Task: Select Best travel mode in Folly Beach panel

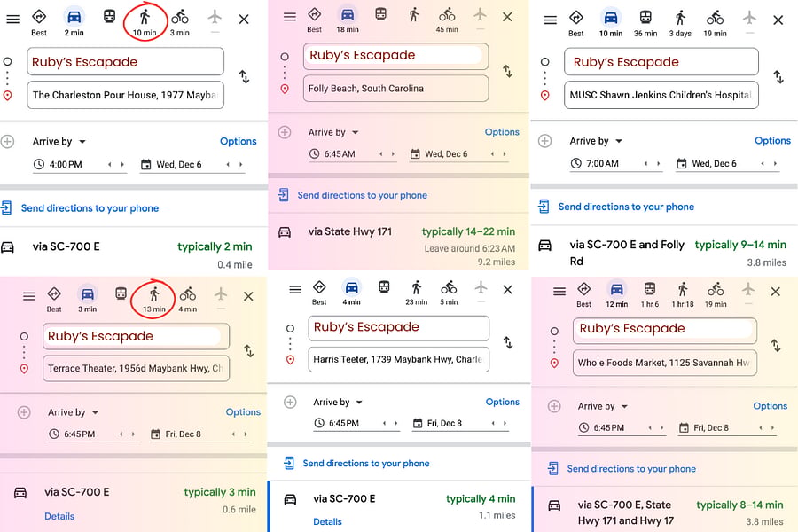Action: (x=315, y=20)
